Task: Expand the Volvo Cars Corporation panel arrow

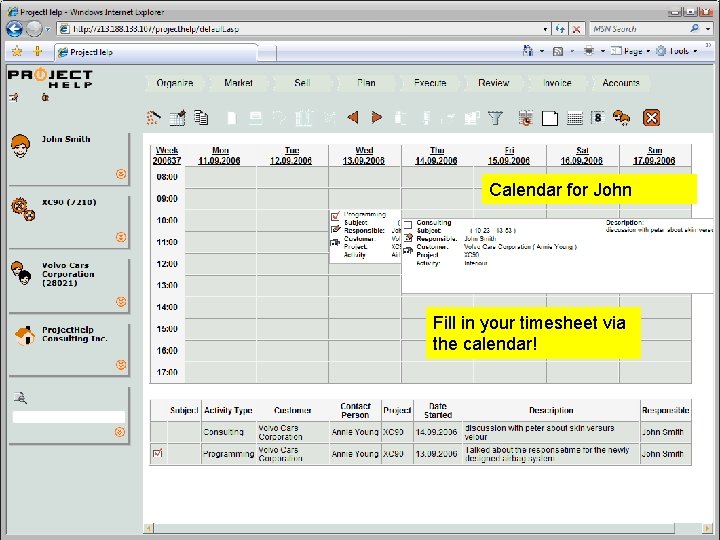Action: pyautogui.click(x=121, y=302)
